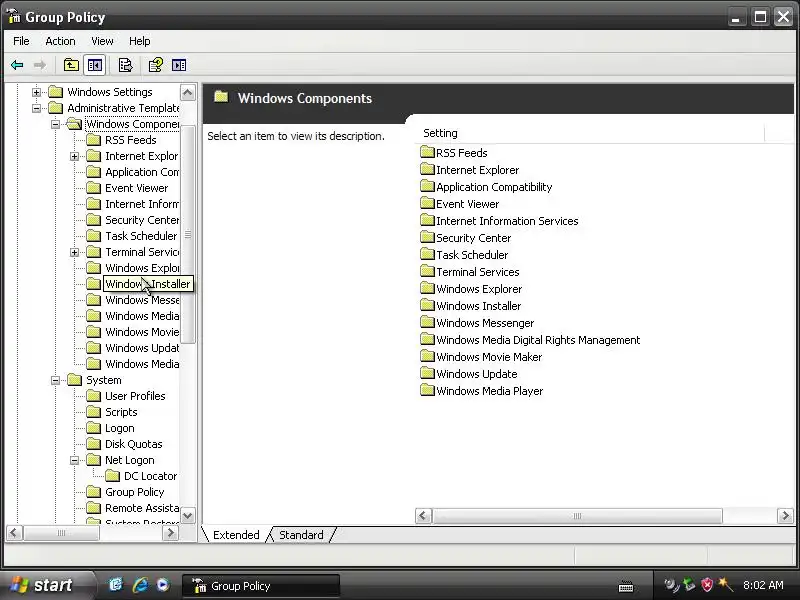Switch to the Standard tab

pos(301,535)
